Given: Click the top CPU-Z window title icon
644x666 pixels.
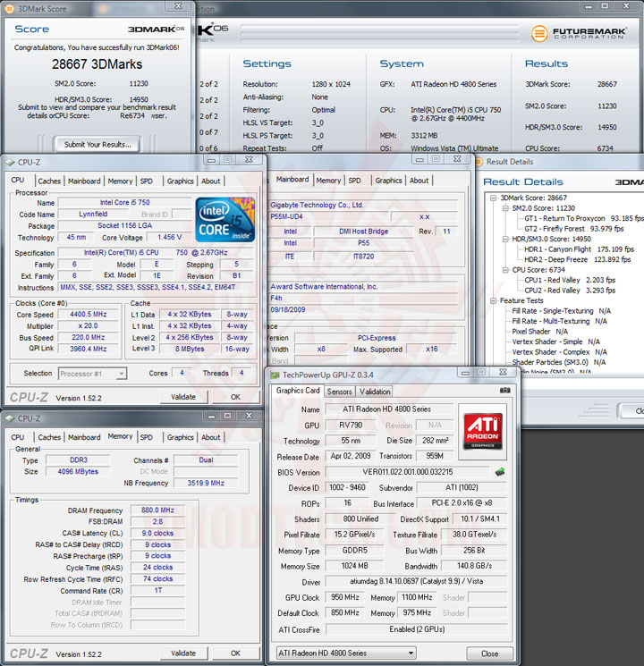Looking at the screenshot, I should coord(10,162).
